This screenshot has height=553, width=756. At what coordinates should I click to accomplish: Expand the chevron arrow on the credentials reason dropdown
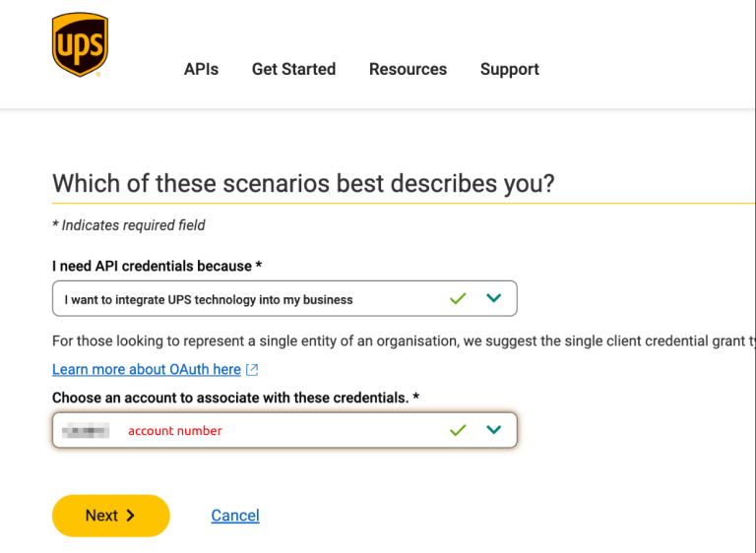click(x=494, y=298)
